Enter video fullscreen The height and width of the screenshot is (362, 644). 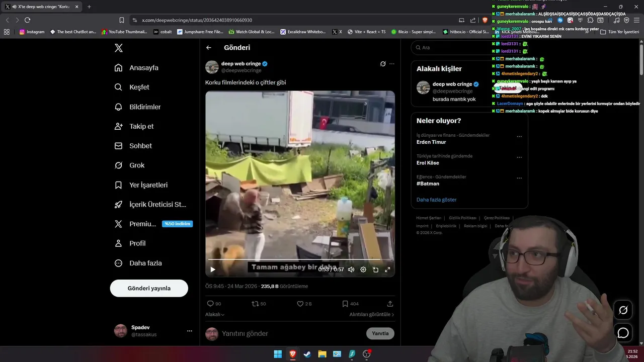point(387,269)
